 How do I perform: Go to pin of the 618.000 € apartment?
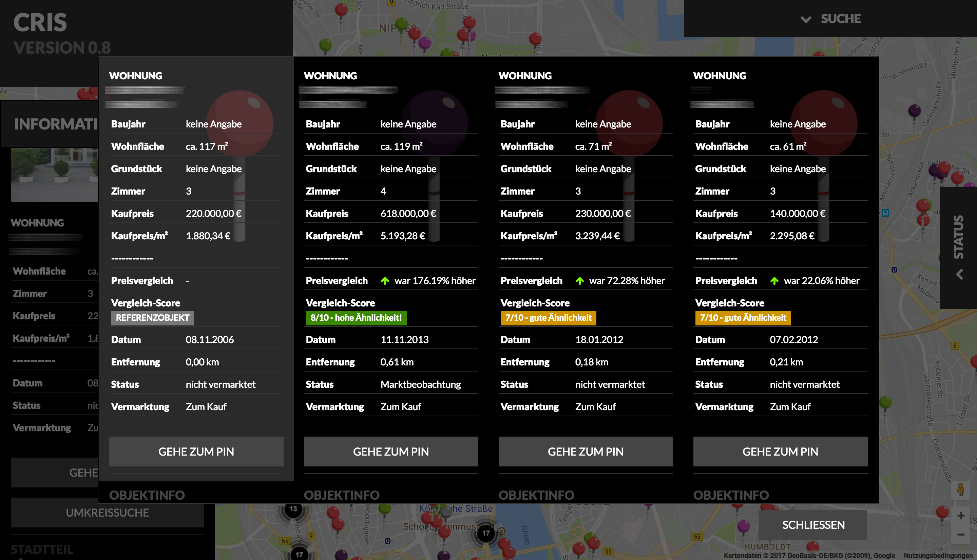point(390,452)
